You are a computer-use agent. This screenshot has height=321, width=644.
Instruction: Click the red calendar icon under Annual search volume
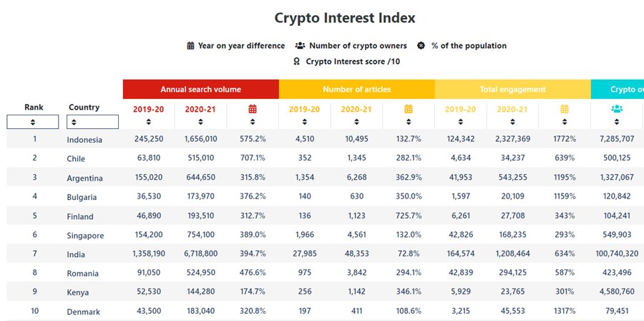pos(253,109)
